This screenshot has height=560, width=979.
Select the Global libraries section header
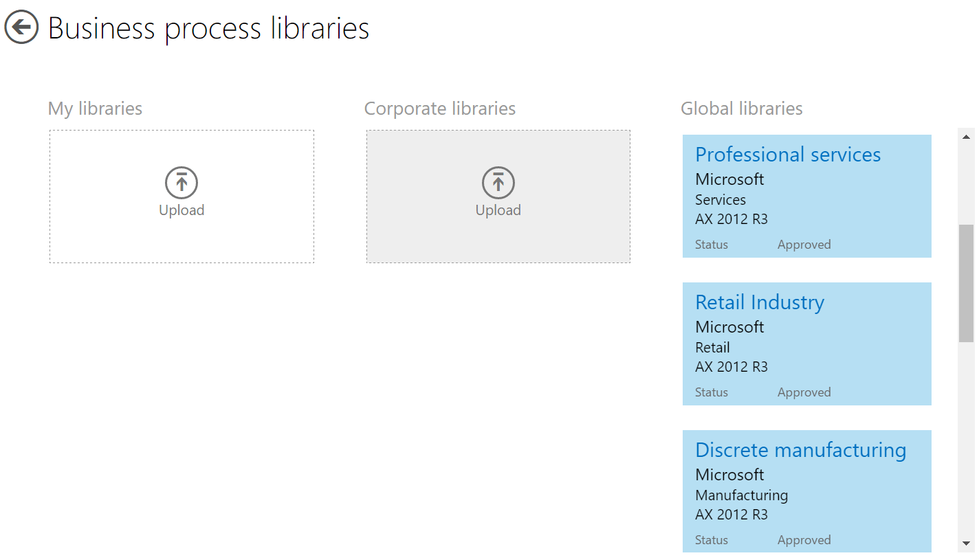pos(741,108)
